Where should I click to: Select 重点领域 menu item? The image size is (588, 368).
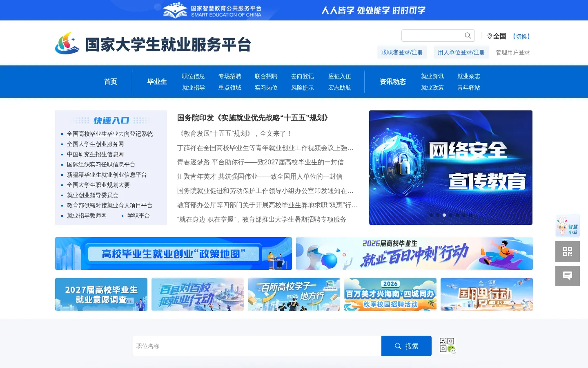tap(230, 88)
